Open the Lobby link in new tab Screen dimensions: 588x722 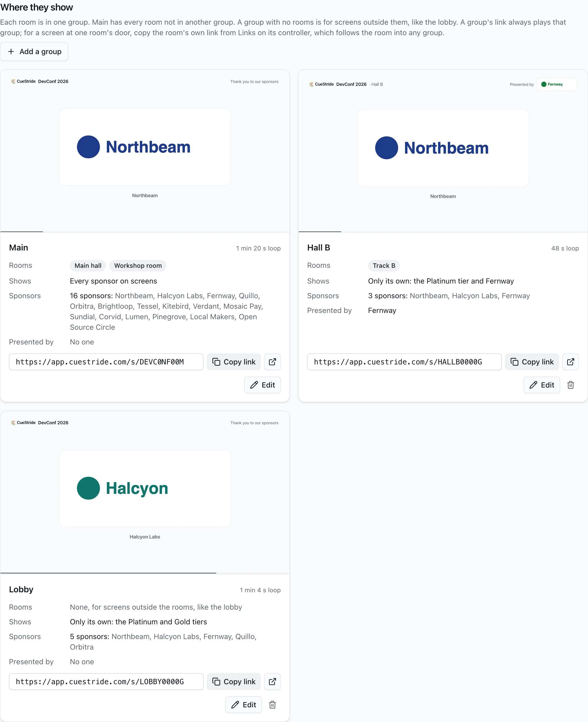(x=272, y=681)
